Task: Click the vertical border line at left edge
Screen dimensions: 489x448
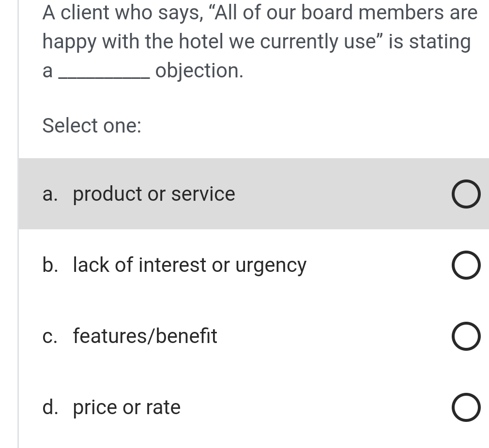Action: (x=18, y=290)
